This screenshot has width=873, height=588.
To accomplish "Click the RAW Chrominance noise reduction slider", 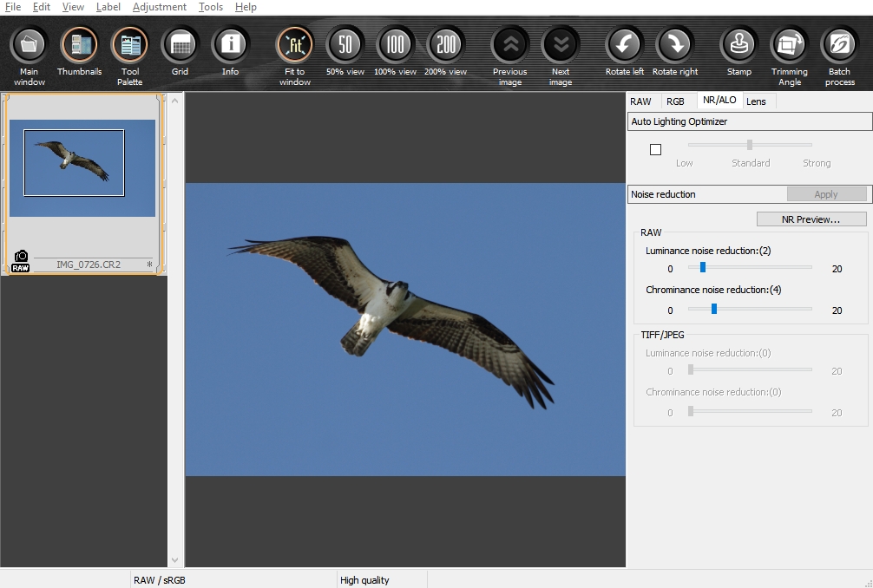I will point(714,308).
